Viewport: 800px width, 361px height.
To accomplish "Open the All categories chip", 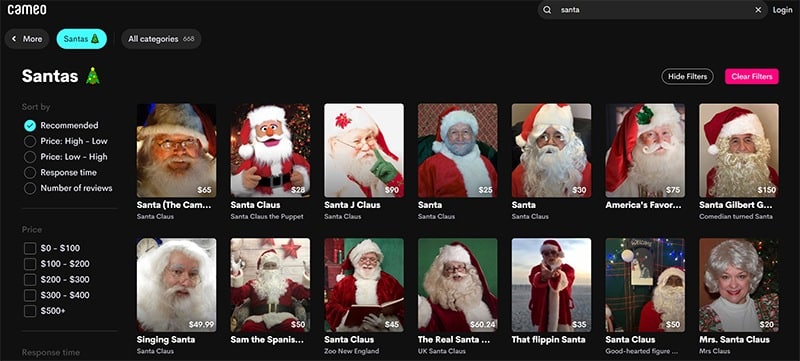I will [x=161, y=39].
